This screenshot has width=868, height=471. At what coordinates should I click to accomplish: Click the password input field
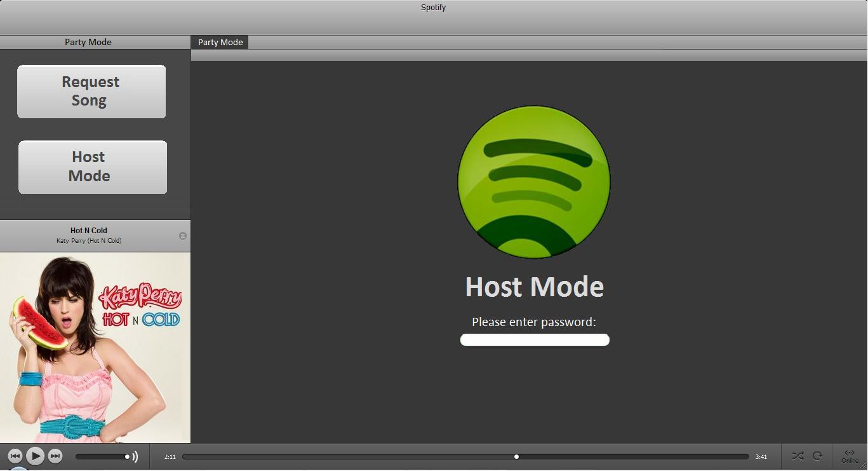(x=534, y=339)
